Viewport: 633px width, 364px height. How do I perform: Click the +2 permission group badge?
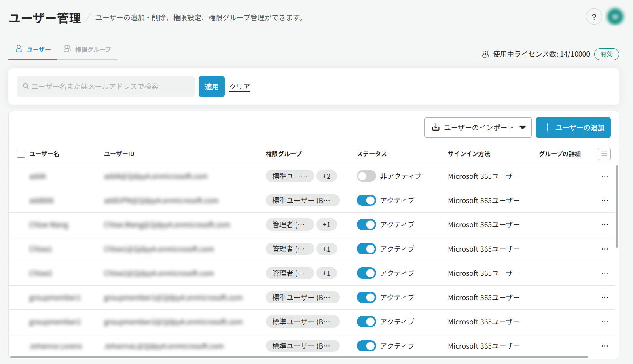[x=326, y=176]
